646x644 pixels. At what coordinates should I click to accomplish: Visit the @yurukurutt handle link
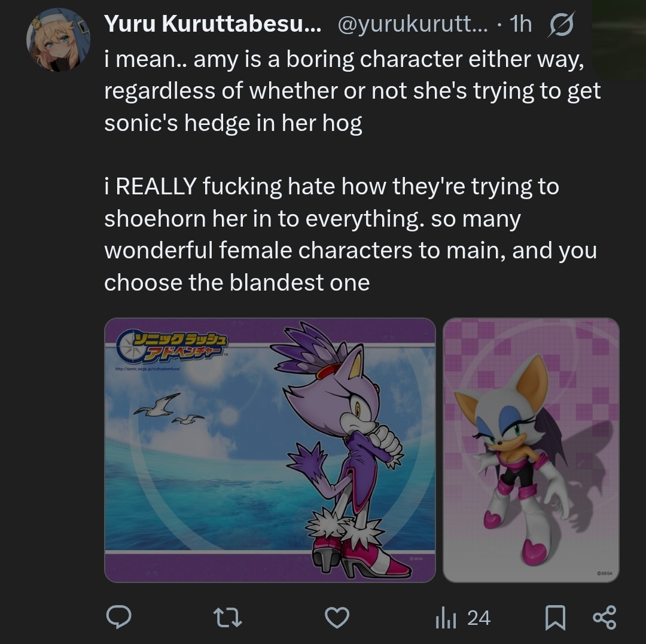pos(412,25)
